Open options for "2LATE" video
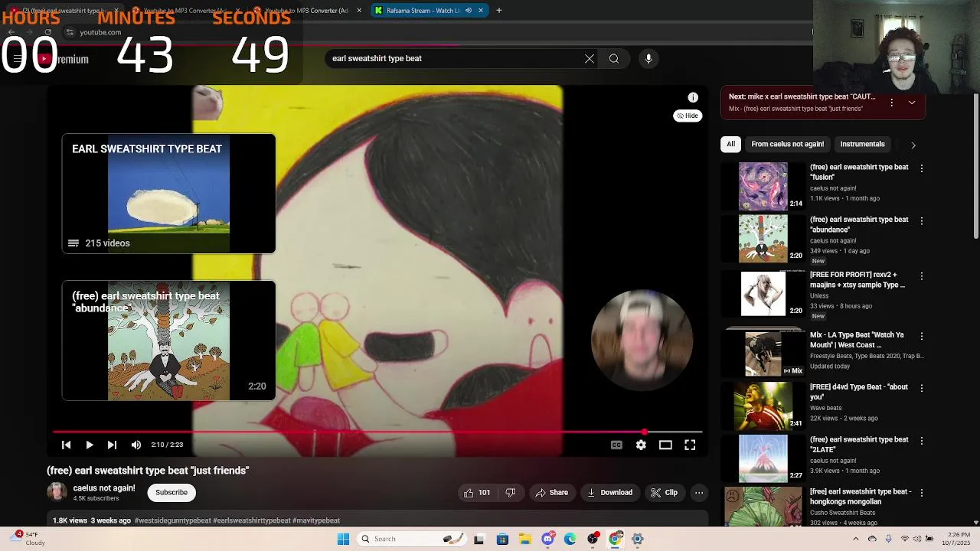This screenshot has width=980, height=551. click(922, 441)
